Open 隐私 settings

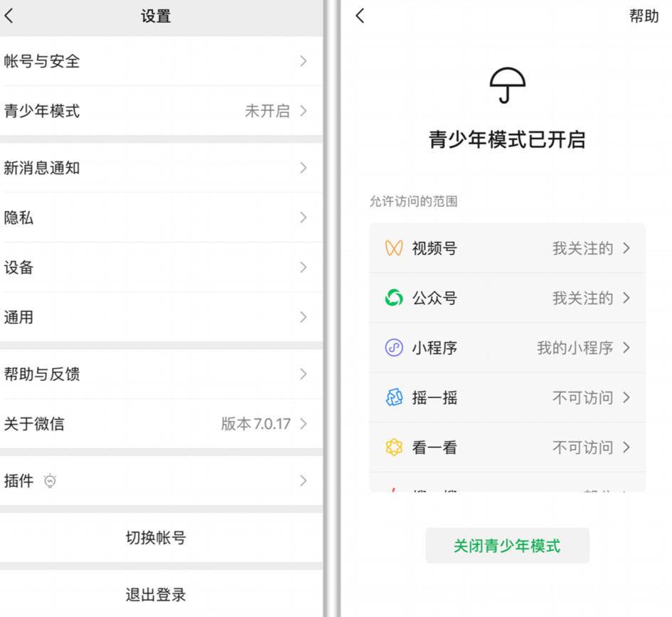tap(161, 218)
